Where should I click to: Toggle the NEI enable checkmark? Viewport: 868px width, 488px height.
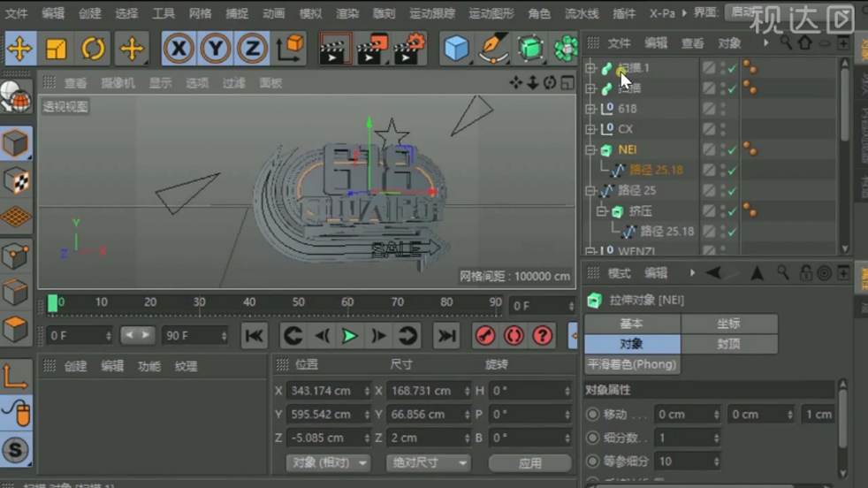733,150
